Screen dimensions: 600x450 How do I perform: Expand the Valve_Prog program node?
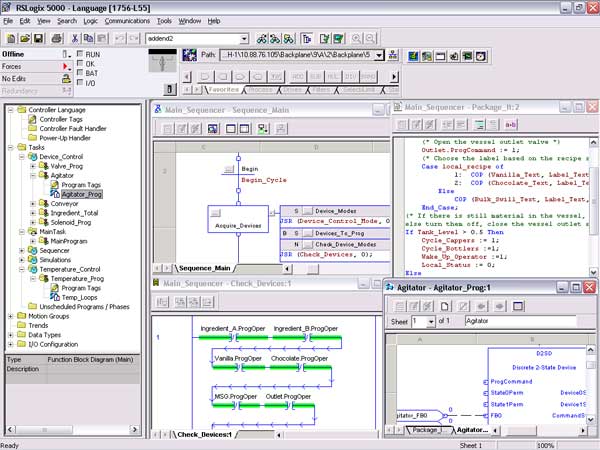pyautogui.click(x=33, y=166)
